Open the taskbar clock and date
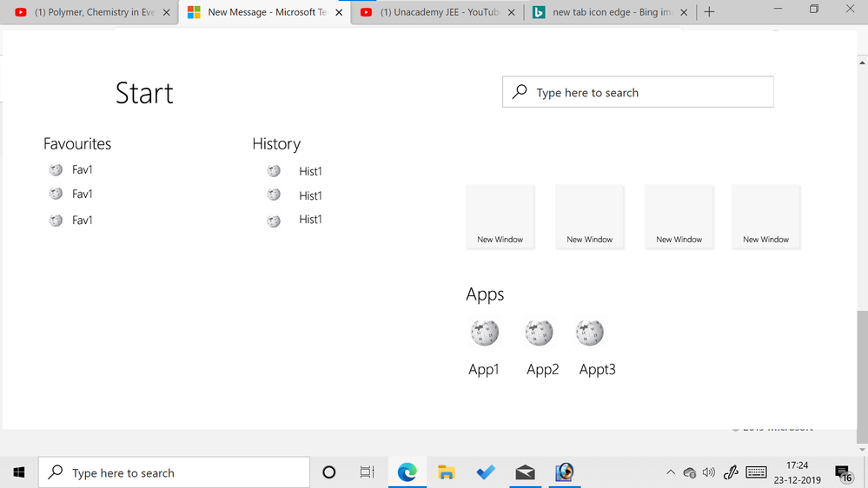Viewport: 868px width, 488px height. pos(797,472)
